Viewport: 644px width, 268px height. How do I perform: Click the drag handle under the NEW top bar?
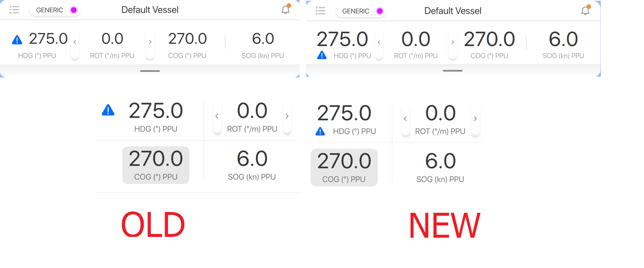pos(453,71)
